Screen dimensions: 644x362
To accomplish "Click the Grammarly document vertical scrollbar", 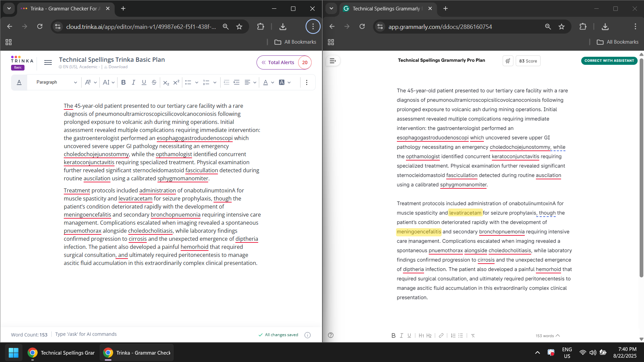I will coord(641,168).
